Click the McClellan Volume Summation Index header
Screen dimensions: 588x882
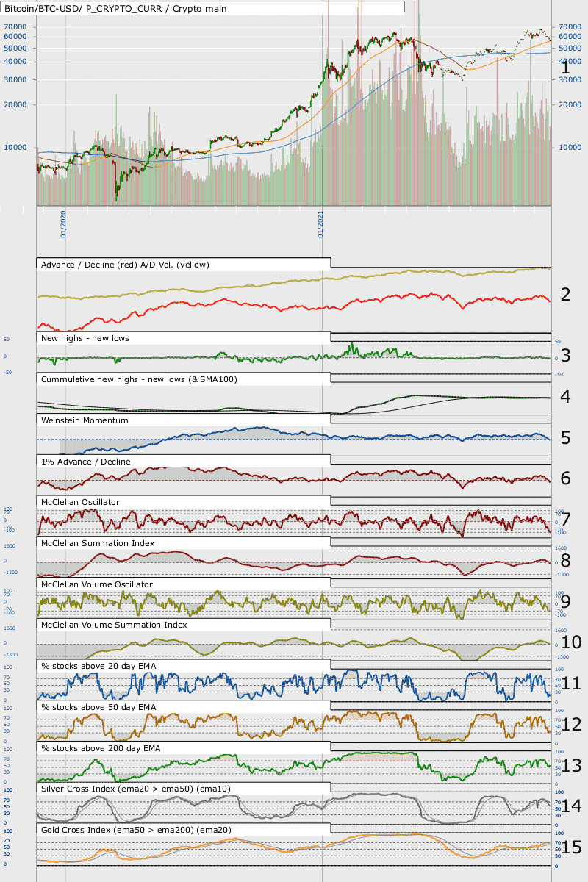[114, 625]
